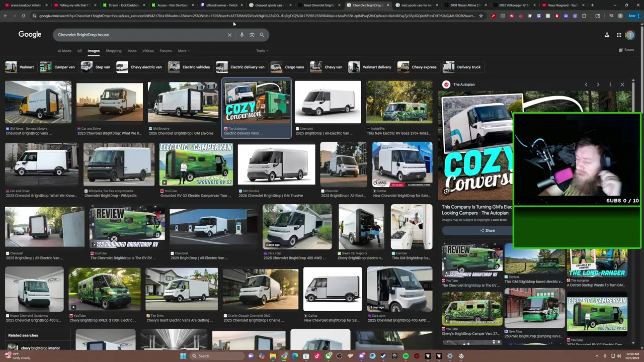This screenshot has width=644, height=362.
Task: Click the Google logo
Action: pos(30,34)
